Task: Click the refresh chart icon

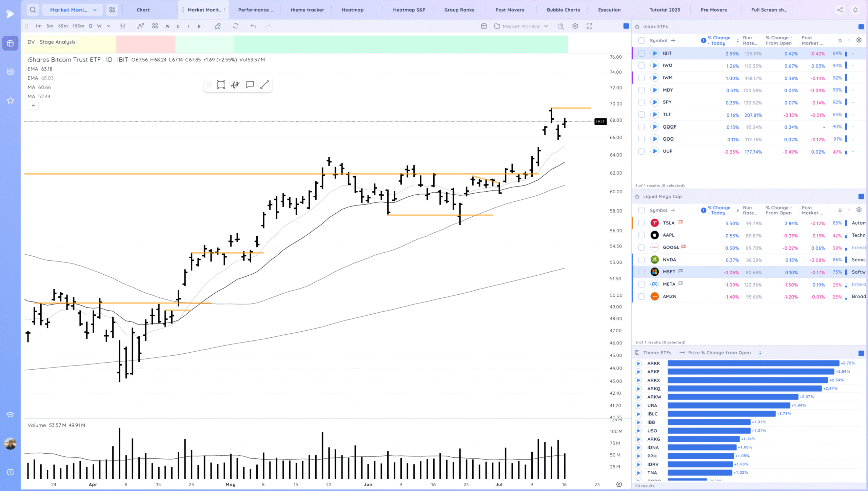Action: (236, 26)
